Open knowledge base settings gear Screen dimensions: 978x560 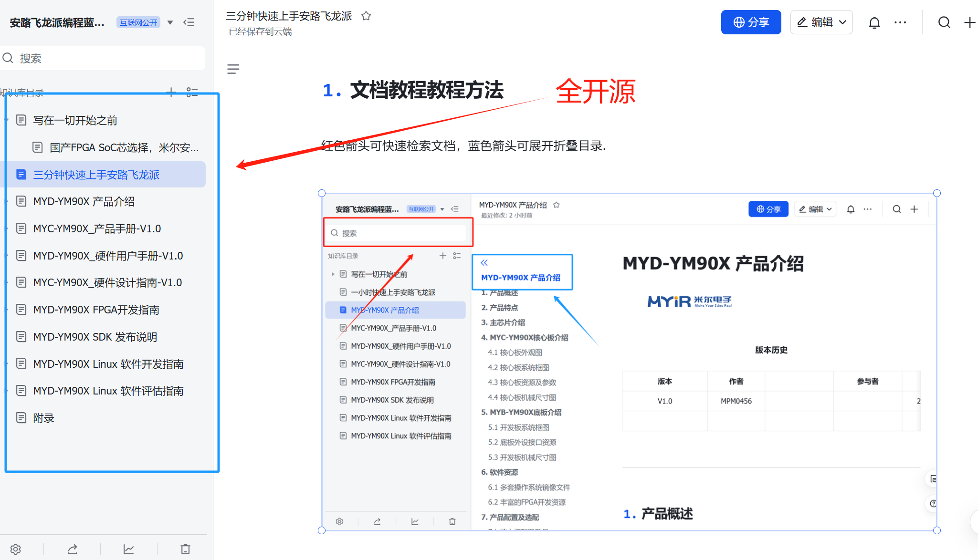pos(16,549)
